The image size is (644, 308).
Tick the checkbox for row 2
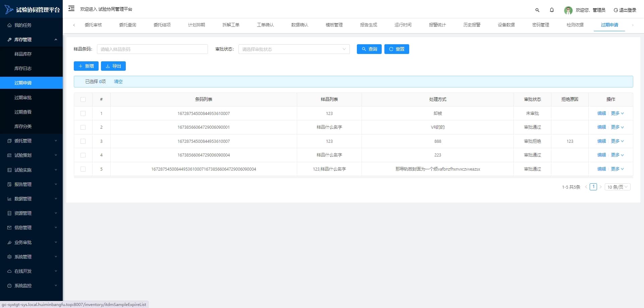(83, 127)
